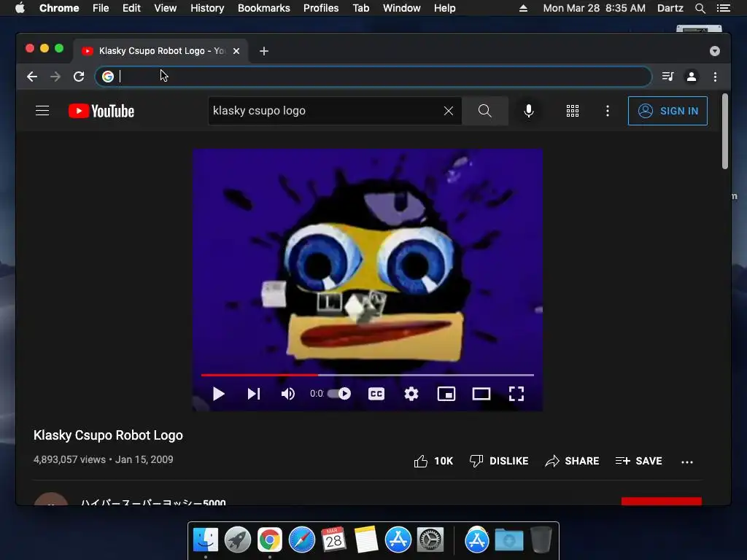Like the video with thumbs up
747x560 pixels.
pyautogui.click(x=433, y=461)
